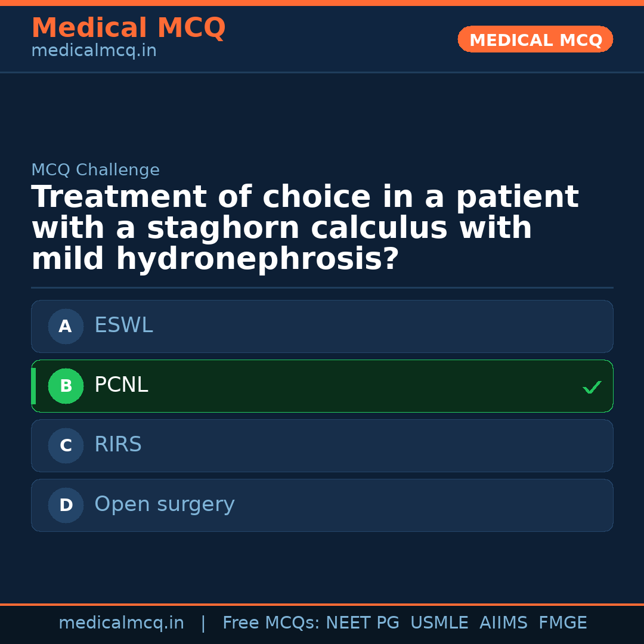
Task: Select the circular D badge icon
Action: coord(66,505)
